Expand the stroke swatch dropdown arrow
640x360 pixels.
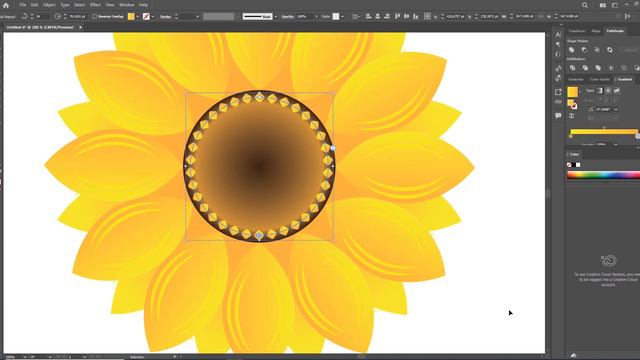coord(153,17)
